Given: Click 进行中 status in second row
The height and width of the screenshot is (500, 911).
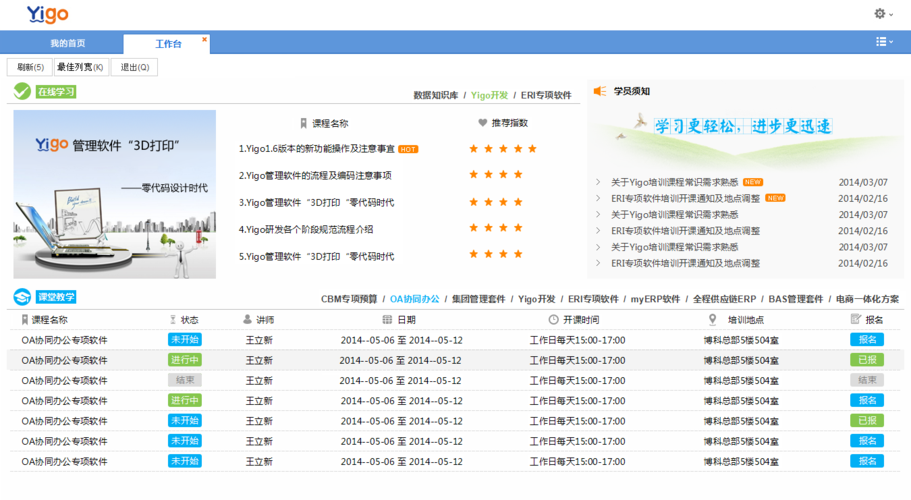Looking at the screenshot, I should click(x=185, y=360).
